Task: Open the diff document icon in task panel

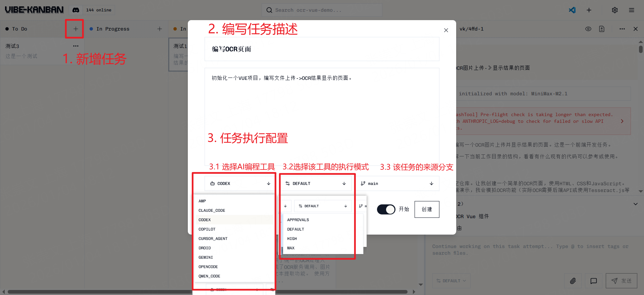Action: click(x=602, y=29)
